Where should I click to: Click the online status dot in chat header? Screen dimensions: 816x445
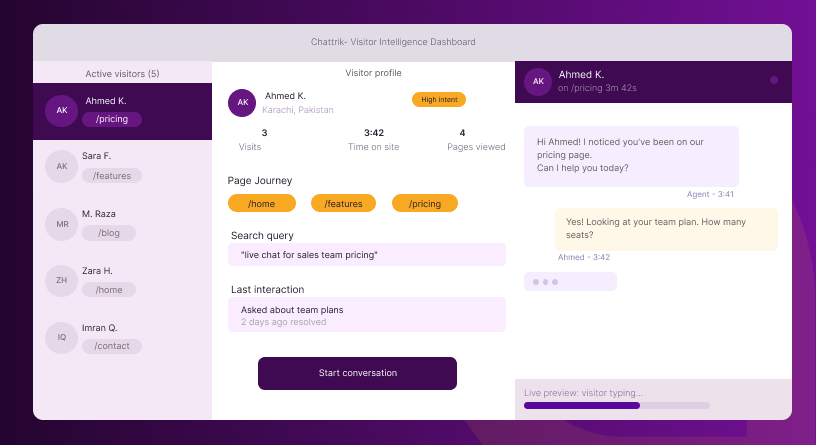point(774,80)
